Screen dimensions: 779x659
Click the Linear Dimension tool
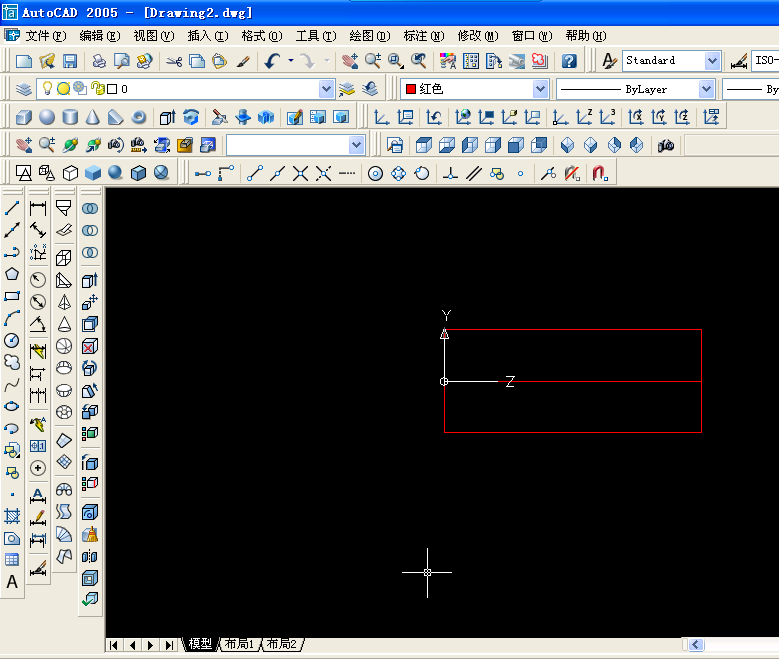(38, 208)
